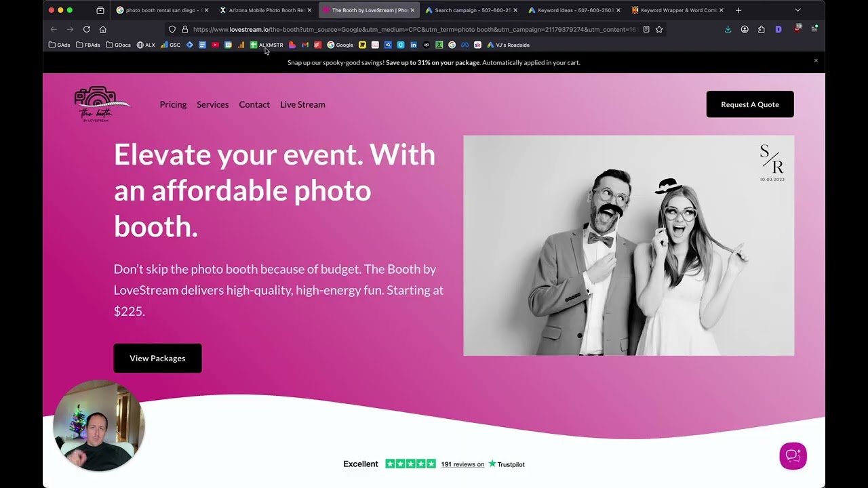Screen dimensions: 868x488
Task: Open the Google bookmark
Action: (x=340, y=45)
